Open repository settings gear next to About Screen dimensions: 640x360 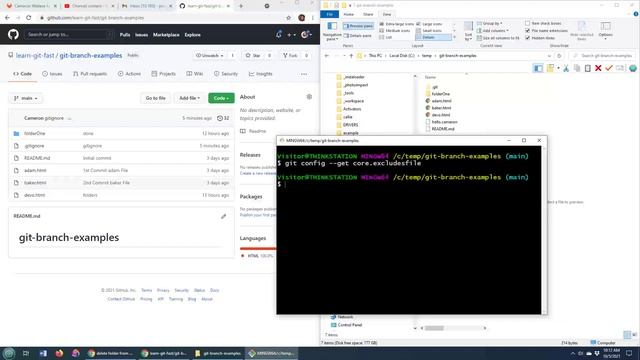[x=309, y=97]
